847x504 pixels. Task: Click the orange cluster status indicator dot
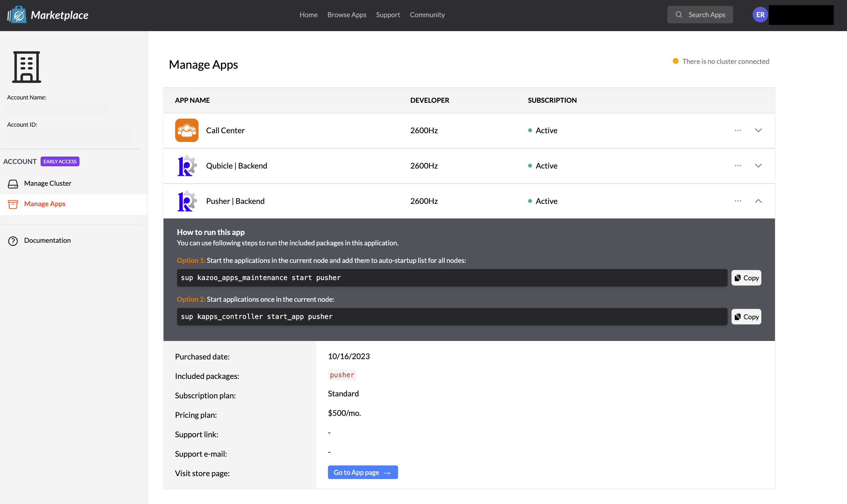675,61
